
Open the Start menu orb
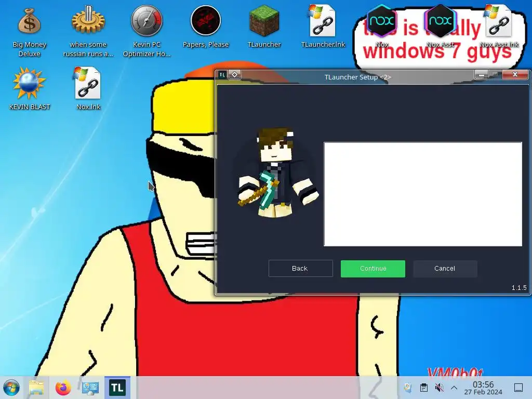(11, 388)
